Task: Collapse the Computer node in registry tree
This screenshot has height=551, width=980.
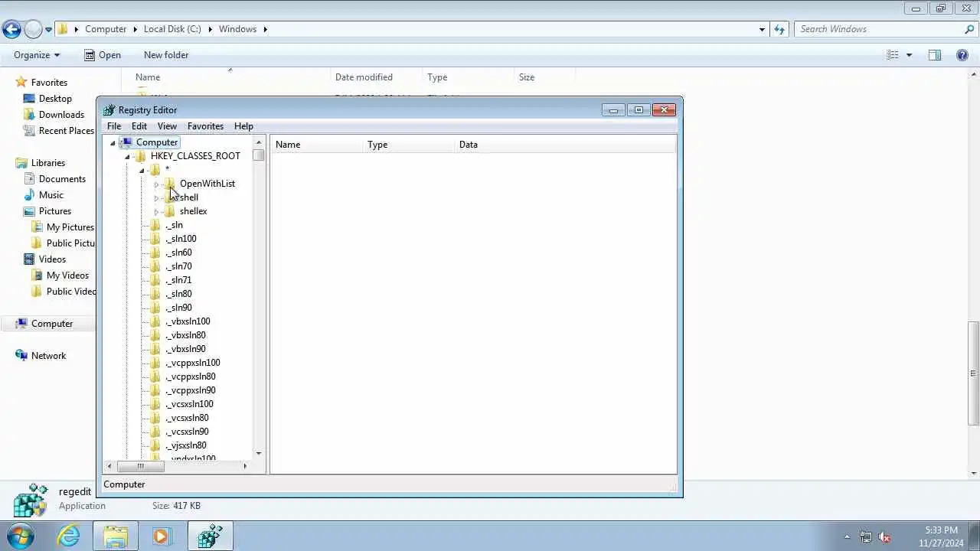Action: click(113, 143)
